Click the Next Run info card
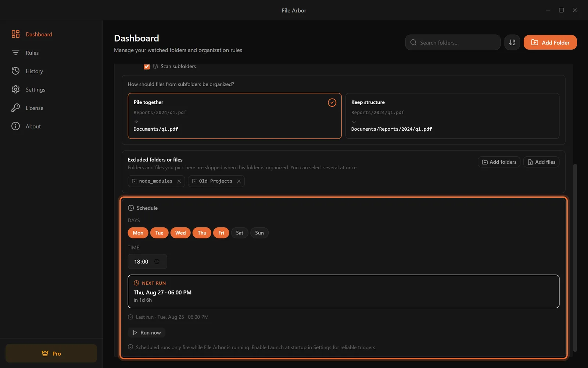This screenshot has width=588, height=368. [344, 291]
